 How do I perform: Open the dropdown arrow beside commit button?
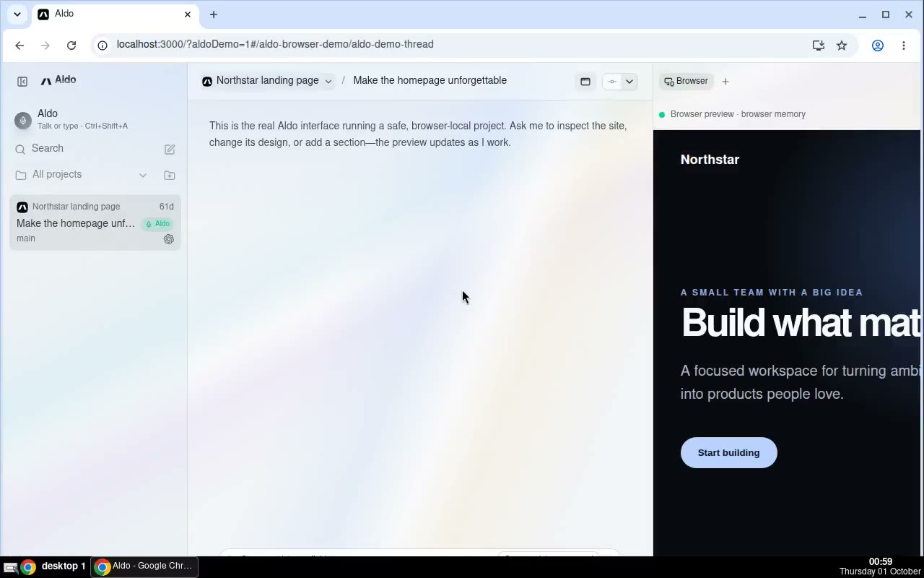click(x=629, y=82)
